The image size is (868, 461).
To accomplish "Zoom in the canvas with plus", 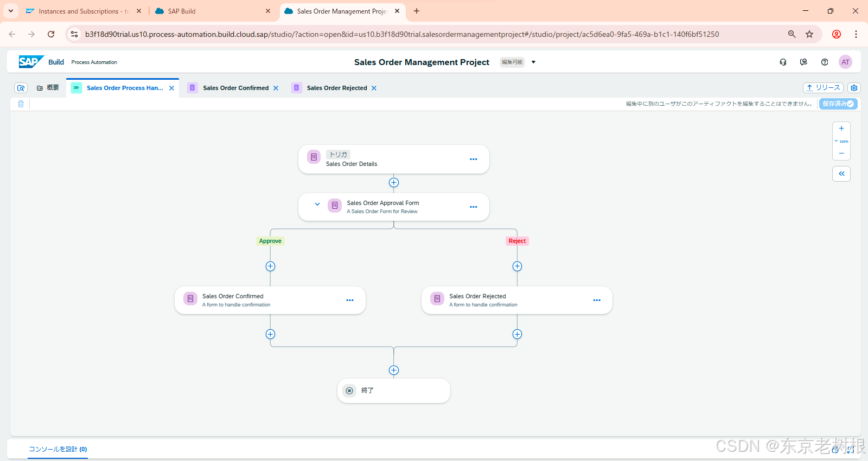I will point(841,129).
